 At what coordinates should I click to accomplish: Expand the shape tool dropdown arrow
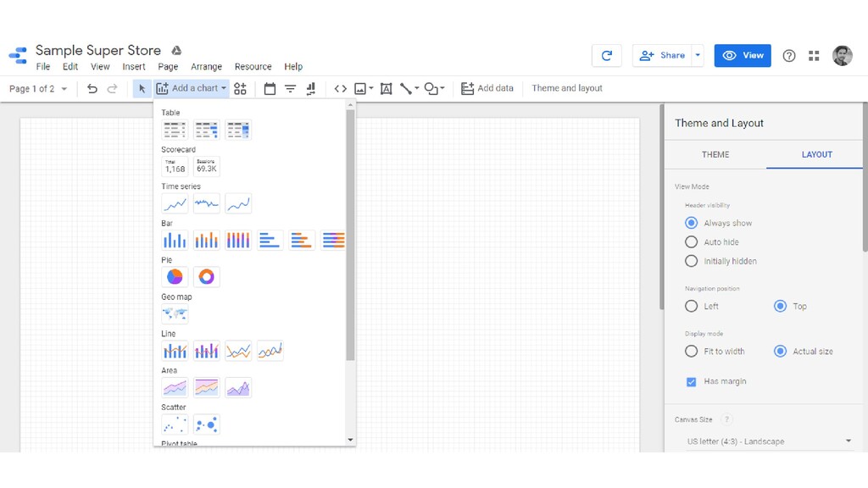(442, 88)
